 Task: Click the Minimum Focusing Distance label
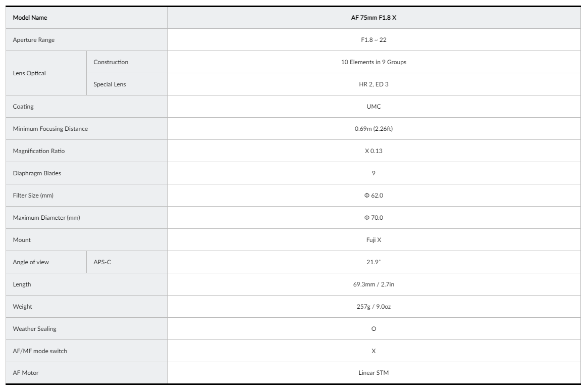coord(50,129)
